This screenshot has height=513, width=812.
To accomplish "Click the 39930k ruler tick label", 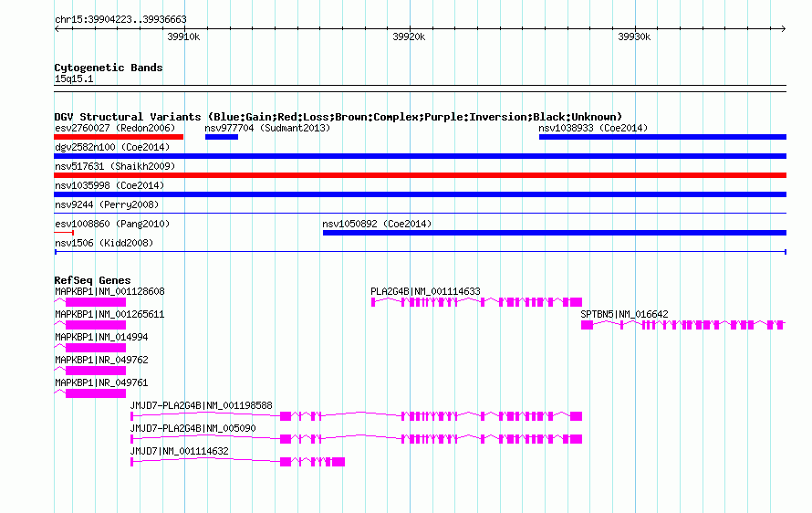I will pos(634,37).
